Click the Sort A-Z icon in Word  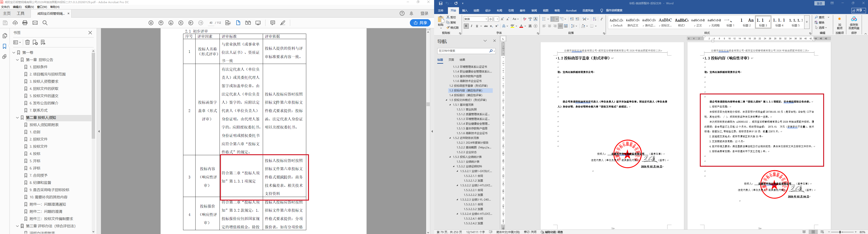tap(594, 19)
